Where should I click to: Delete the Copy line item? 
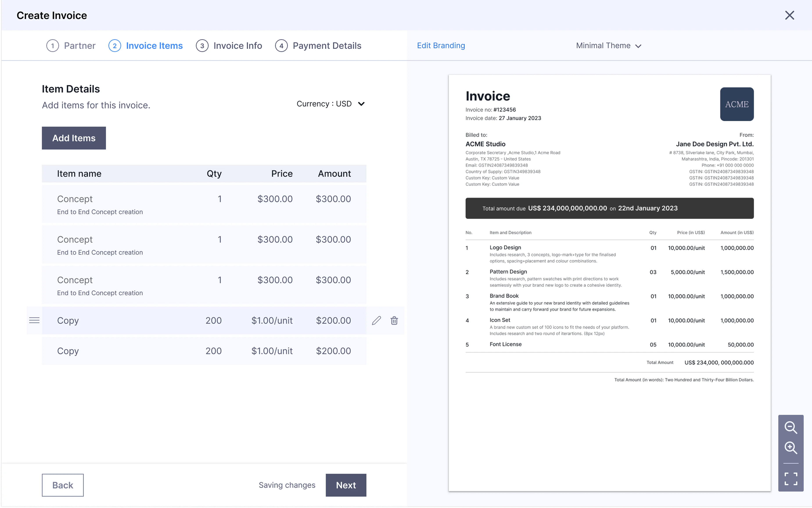394,320
